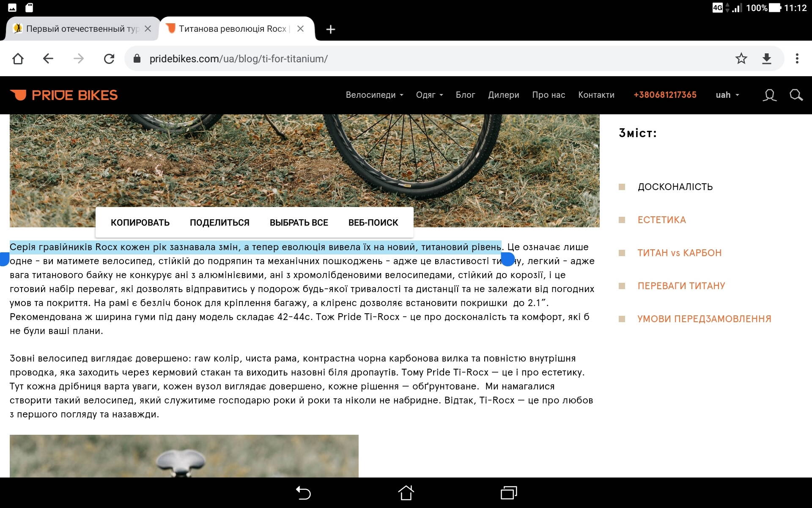Click the Pride Bikes logo
Image resolution: width=812 pixels, height=508 pixels.
[64, 95]
